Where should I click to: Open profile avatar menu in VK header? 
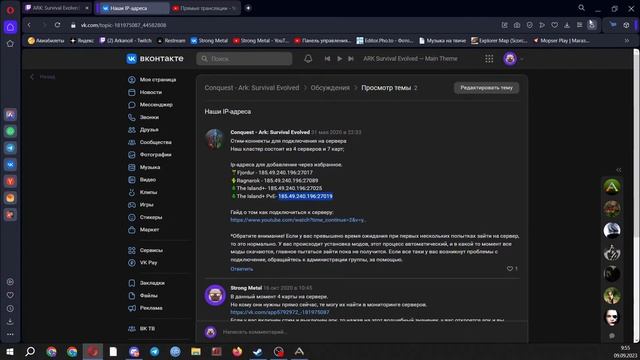click(510, 59)
